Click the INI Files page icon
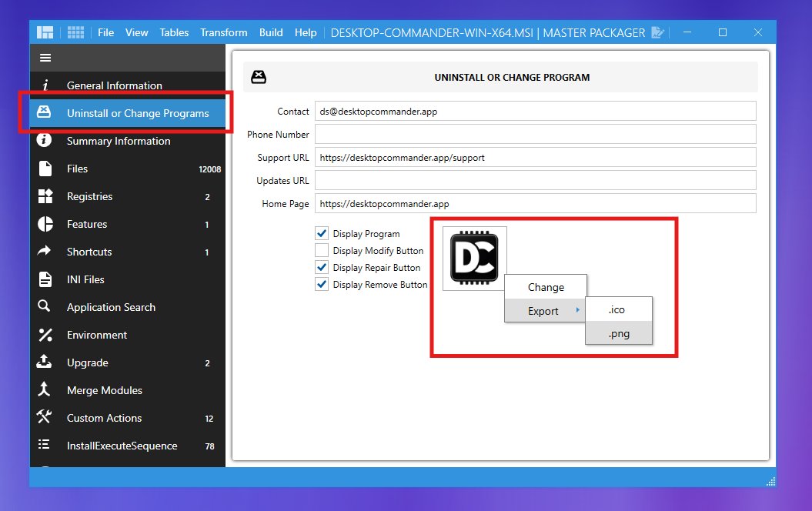The height and width of the screenshot is (511, 812). [45, 279]
